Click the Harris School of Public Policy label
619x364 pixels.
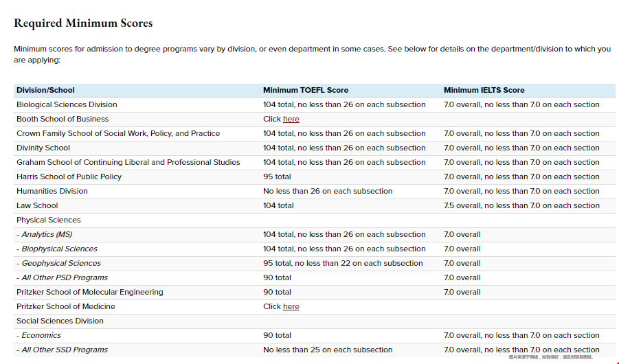[x=69, y=177]
